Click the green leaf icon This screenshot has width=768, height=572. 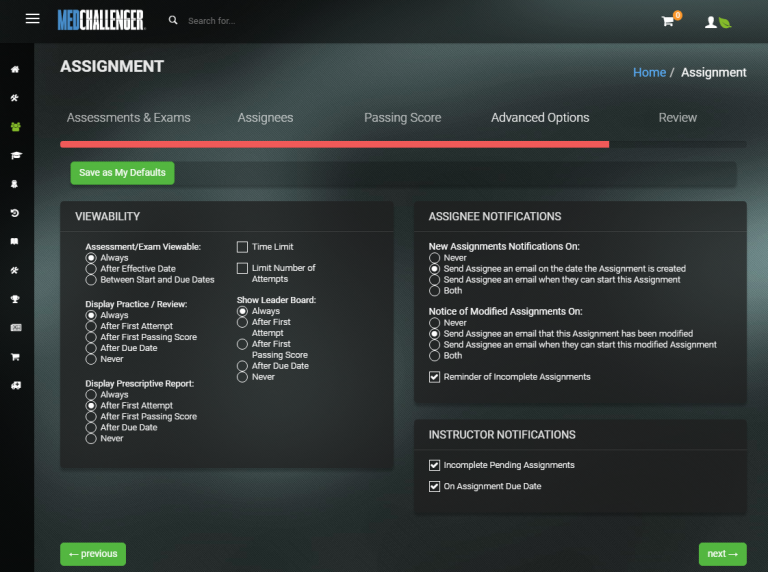pyautogui.click(x=725, y=23)
